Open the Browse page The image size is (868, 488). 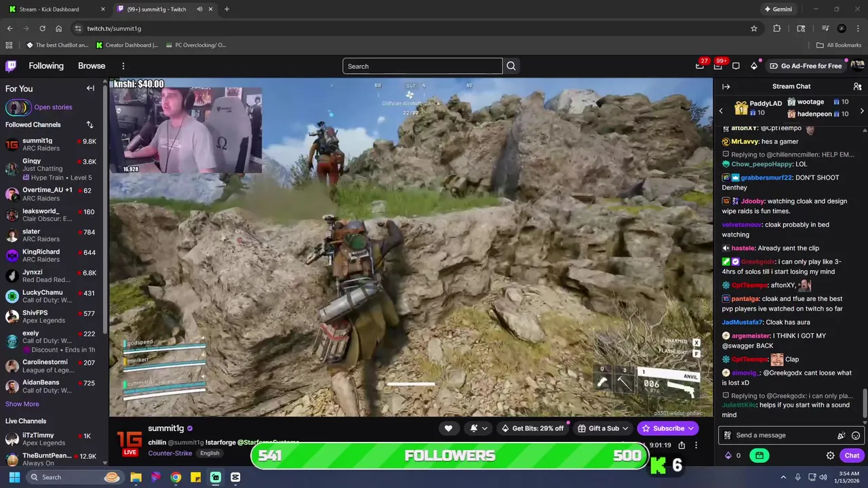(92, 66)
